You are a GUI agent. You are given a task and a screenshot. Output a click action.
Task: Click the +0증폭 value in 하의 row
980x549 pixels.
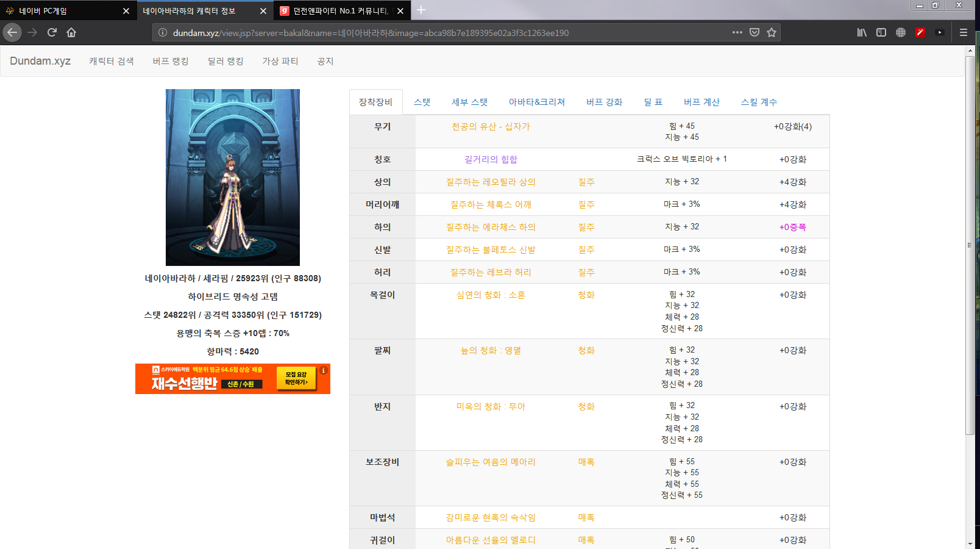792,227
